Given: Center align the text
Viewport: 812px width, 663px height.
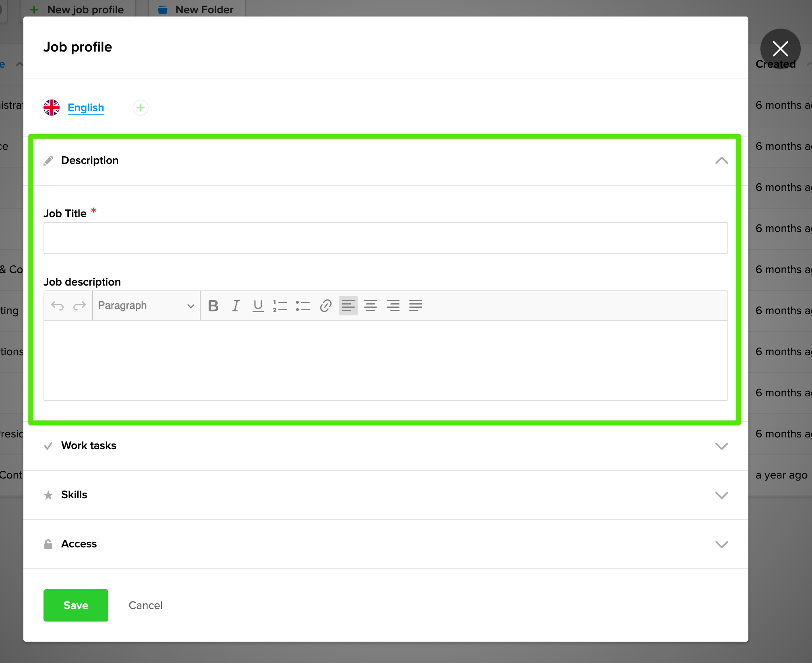Looking at the screenshot, I should 371,306.
